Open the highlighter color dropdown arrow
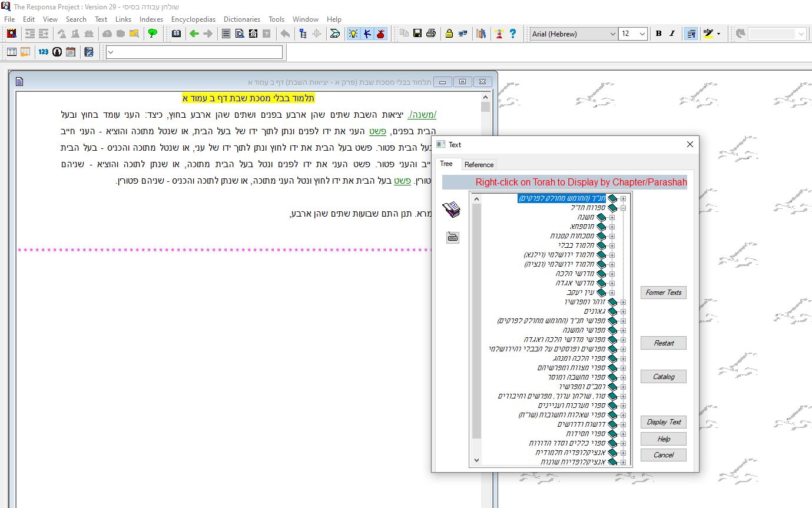Viewport: 812px width, 508px height. tap(719, 34)
